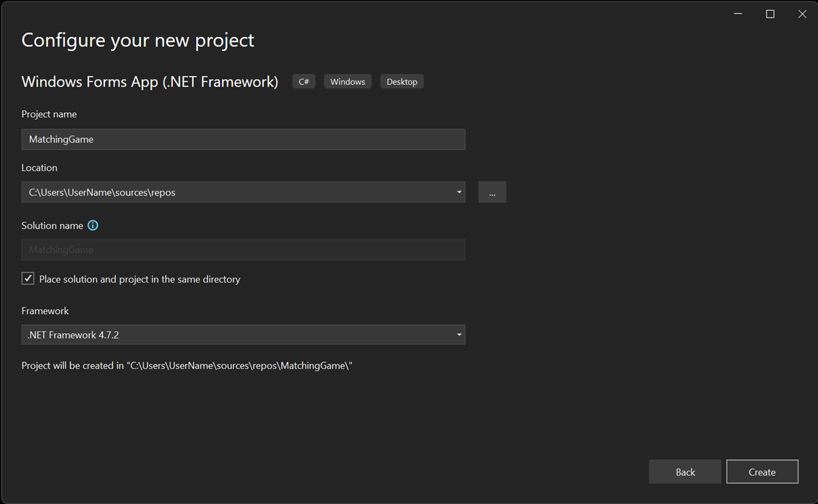Expand the .NET Framework 4.7.2 selector

pyautogui.click(x=459, y=334)
